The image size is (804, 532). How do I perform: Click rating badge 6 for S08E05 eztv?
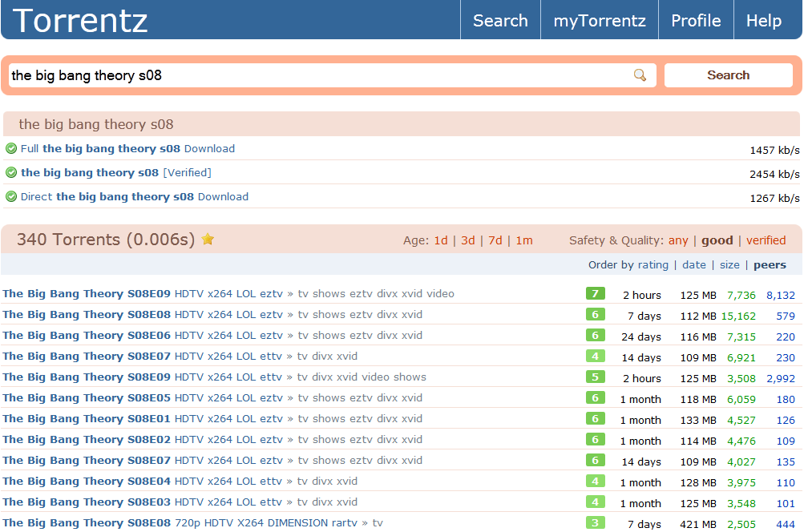[x=596, y=397]
